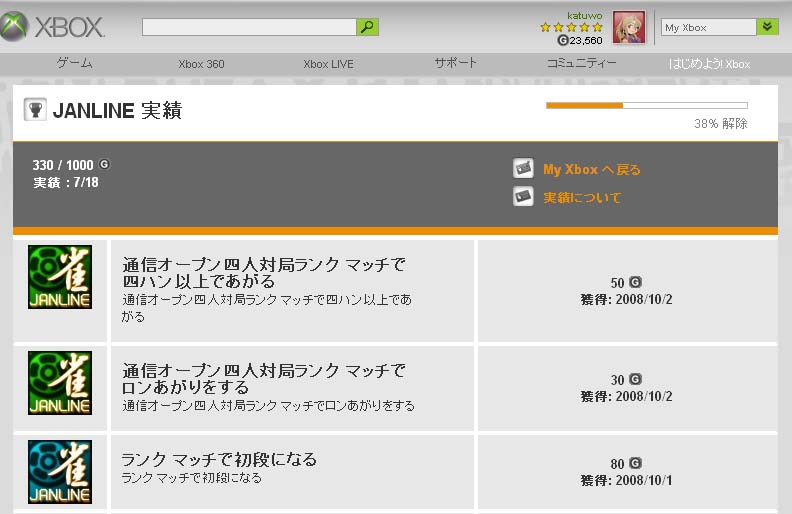Click the 38% 解除 label
This screenshot has width=792, height=514.
click(720, 124)
